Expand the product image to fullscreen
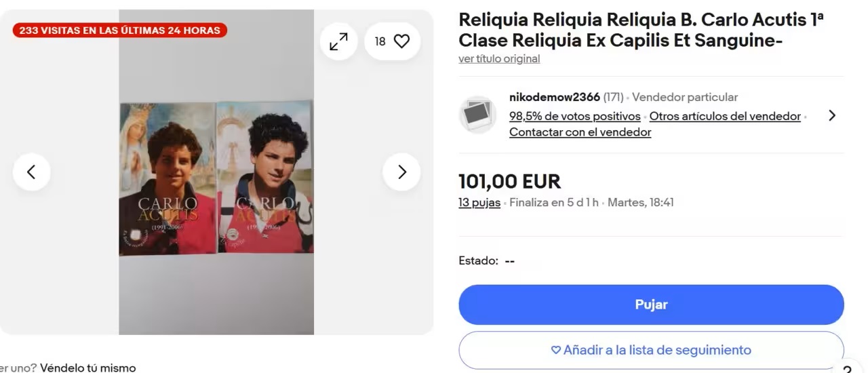The height and width of the screenshot is (373, 868). coord(338,41)
